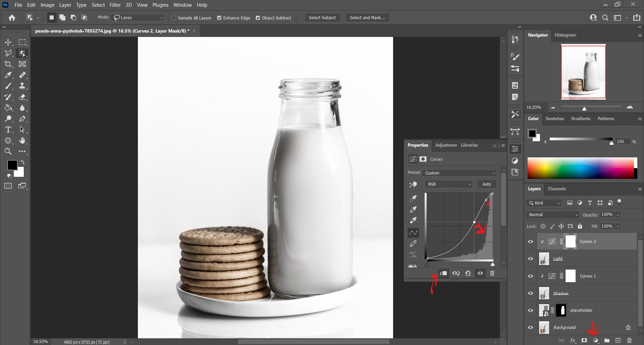Hide the Background layer
The height and width of the screenshot is (345, 644).
coord(531,328)
